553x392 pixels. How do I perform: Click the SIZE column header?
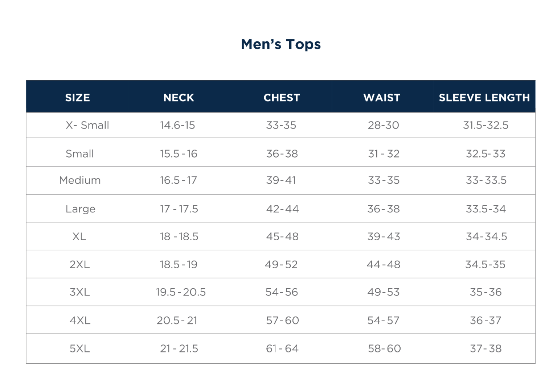(x=78, y=98)
